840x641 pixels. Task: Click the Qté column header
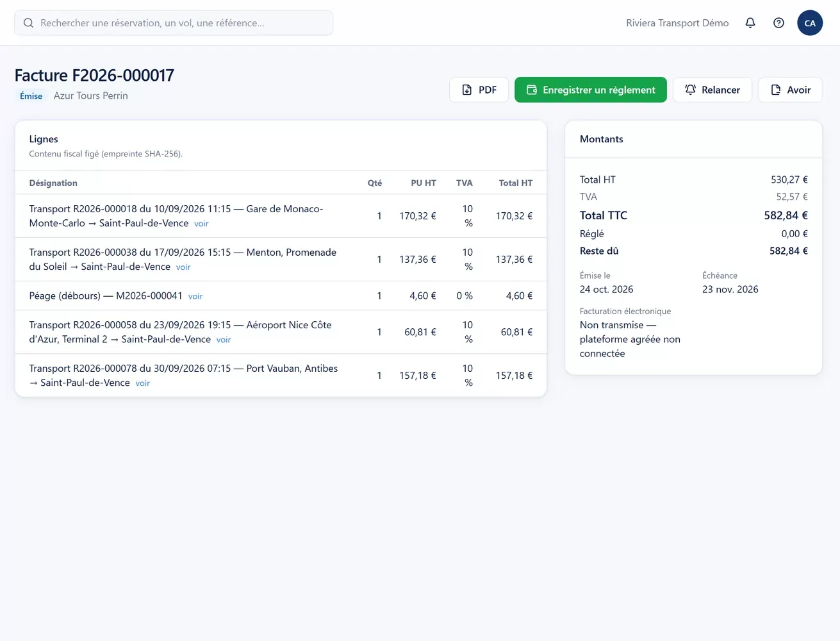click(x=375, y=183)
